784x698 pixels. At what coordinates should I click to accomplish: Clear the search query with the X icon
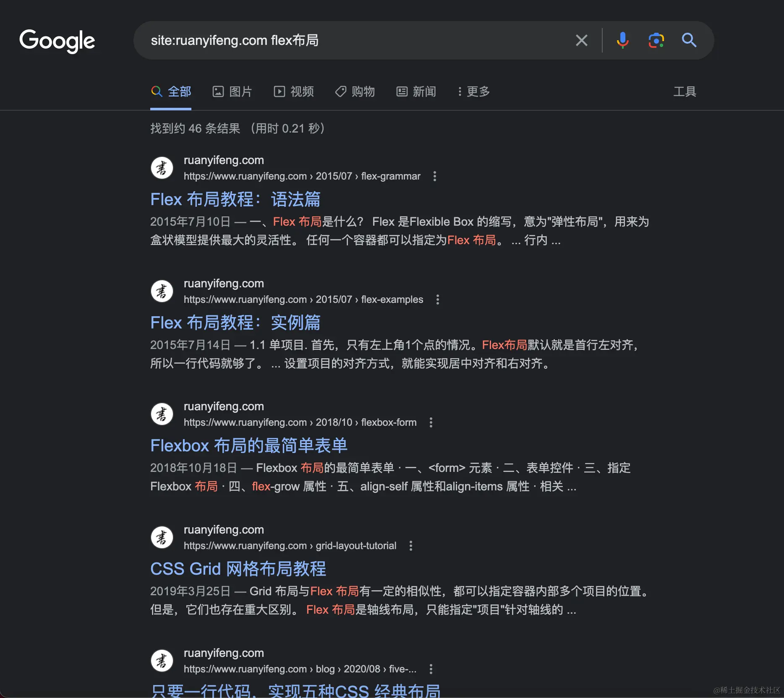(581, 40)
